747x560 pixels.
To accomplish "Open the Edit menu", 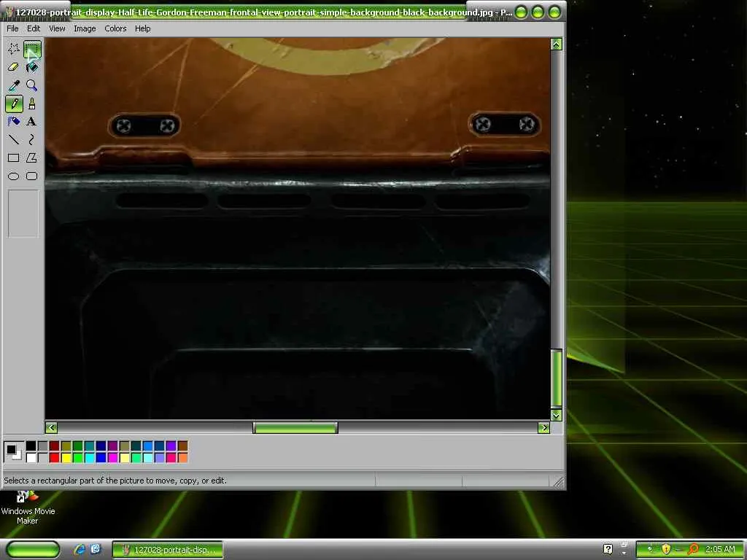I will pyautogui.click(x=34, y=28).
